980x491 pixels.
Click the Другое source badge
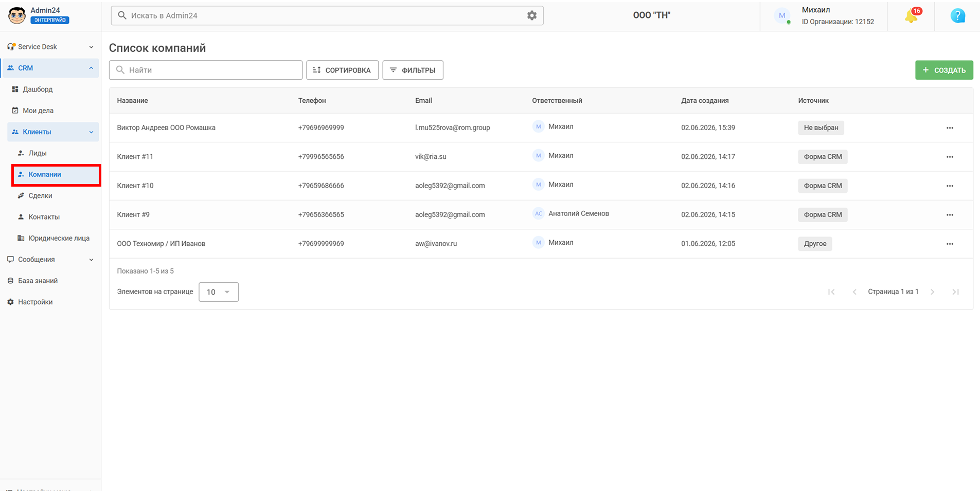[x=815, y=244]
